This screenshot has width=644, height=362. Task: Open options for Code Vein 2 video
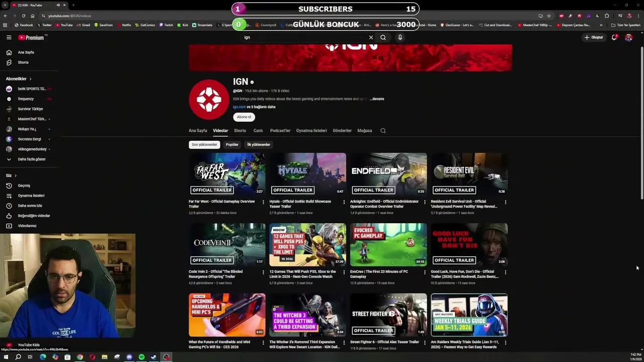263,273
